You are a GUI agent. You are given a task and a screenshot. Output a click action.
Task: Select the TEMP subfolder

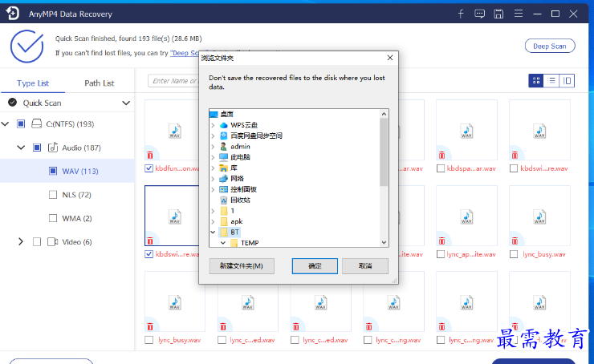pos(245,243)
